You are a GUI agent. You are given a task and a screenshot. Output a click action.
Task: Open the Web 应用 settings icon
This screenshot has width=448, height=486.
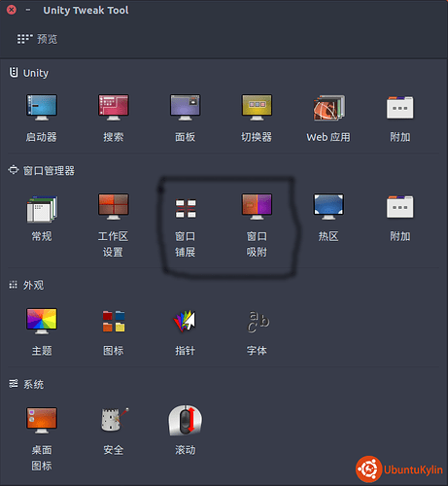[x=328, y=108]
